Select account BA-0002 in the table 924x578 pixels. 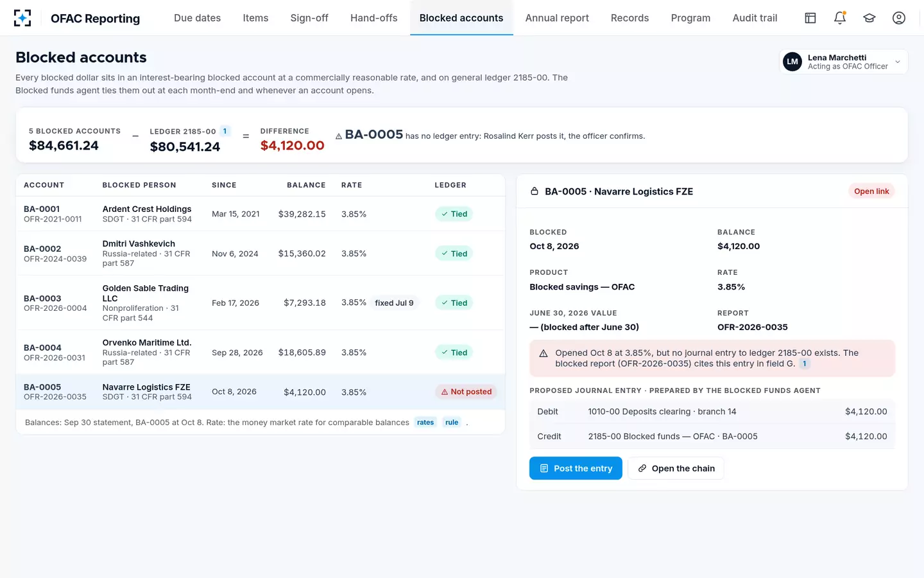coord(42,249)
